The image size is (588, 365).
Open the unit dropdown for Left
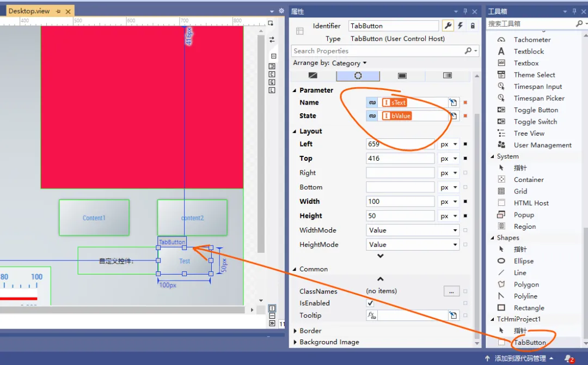448,144
